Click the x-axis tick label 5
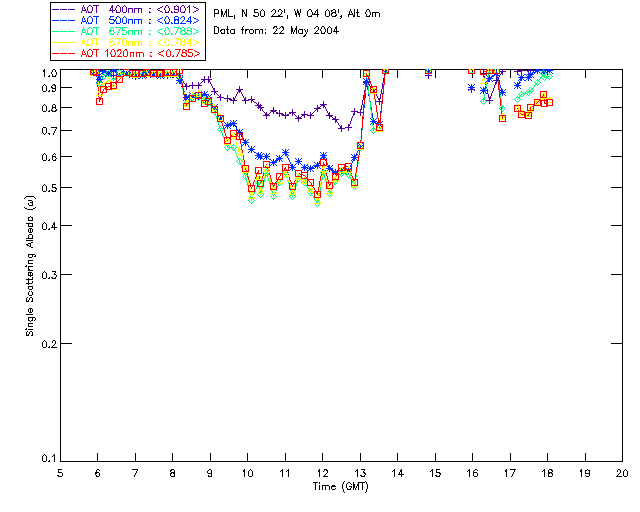Screen dimensions: 640x512 pos(60,473)
